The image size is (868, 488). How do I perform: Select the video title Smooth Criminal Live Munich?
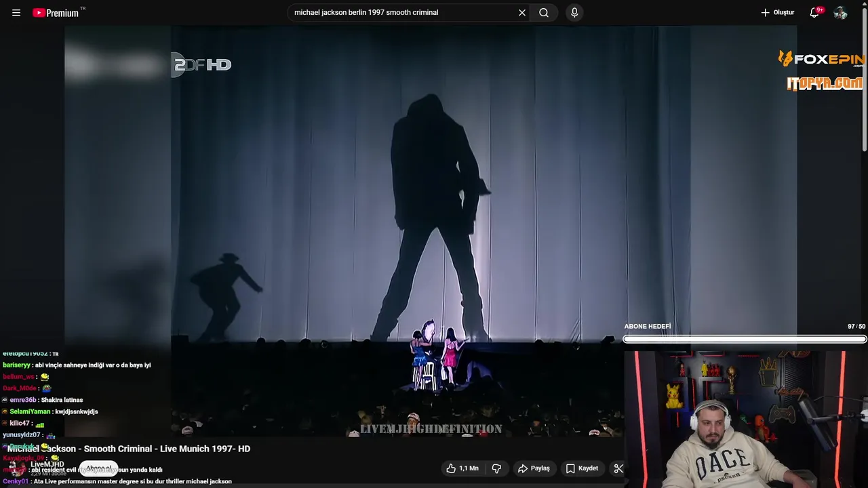(x=129, y=449)
